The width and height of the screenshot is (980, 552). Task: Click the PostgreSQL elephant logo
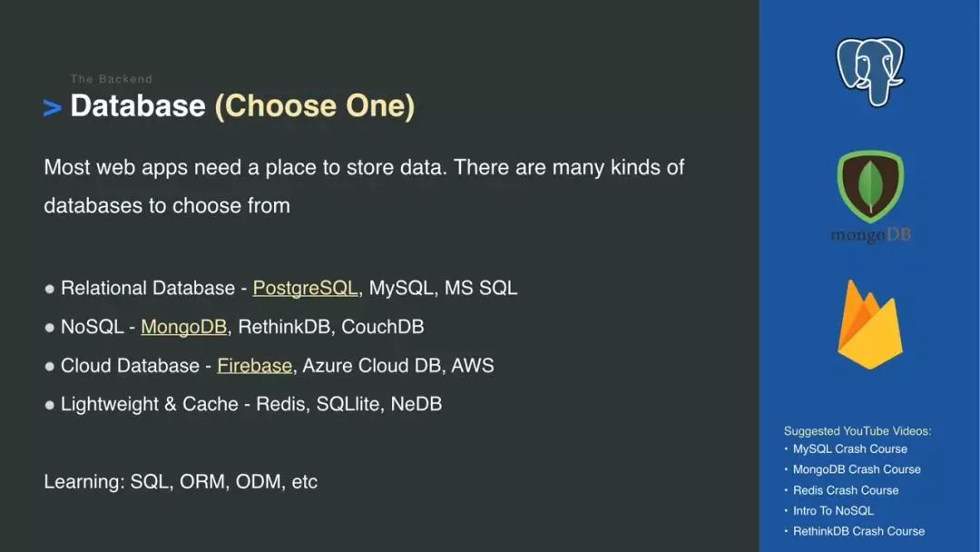[x=870, y=72]
